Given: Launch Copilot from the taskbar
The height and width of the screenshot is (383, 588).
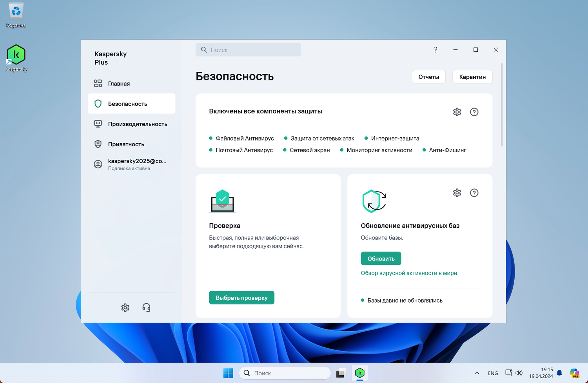Looking at the screenshot, I should click(x=575, y=373).
